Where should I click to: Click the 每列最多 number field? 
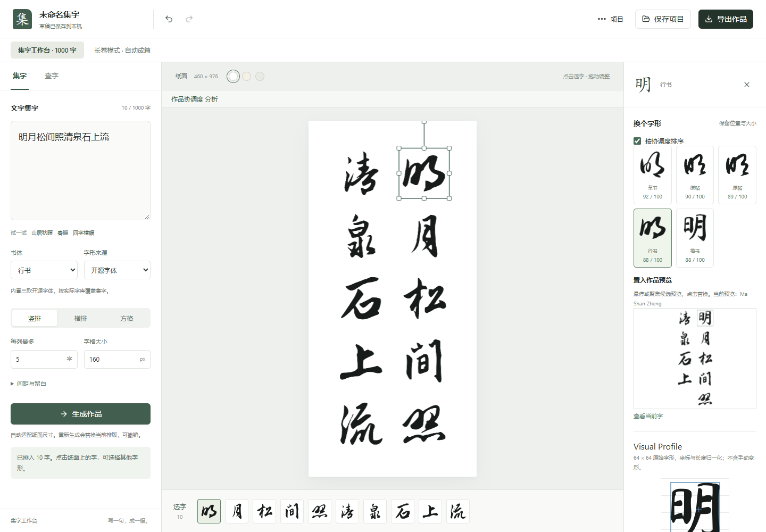[x=44, y=359]
